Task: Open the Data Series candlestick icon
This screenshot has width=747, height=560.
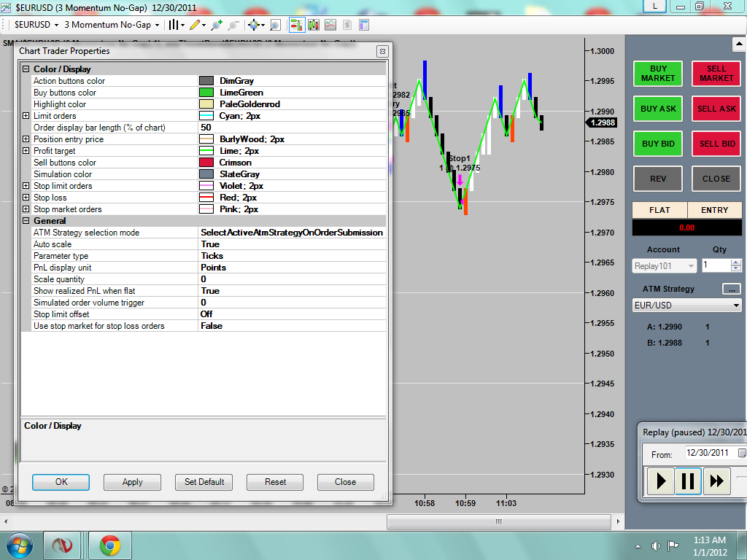Action: (314, 25)
